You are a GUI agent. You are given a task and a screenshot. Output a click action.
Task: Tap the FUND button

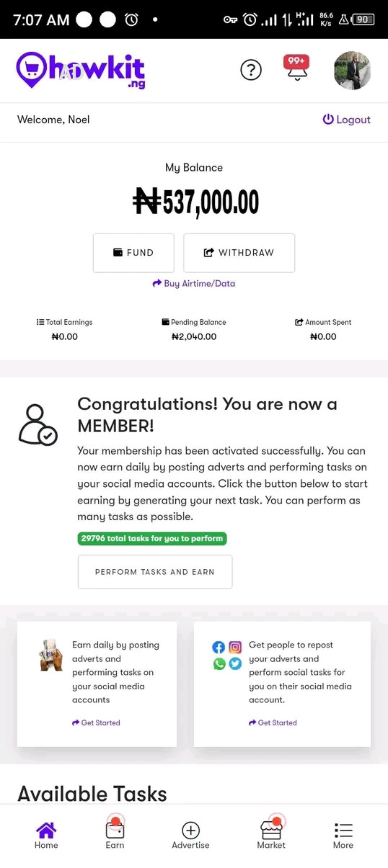(133, 253)
